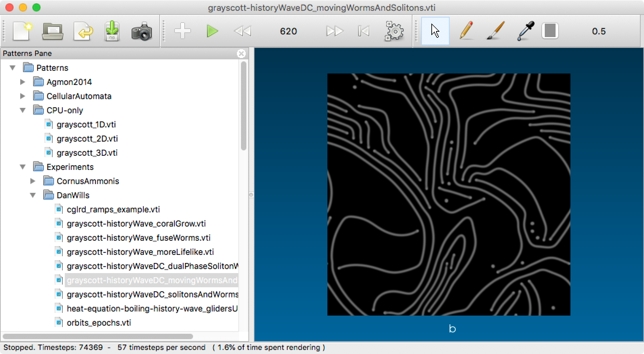Select the Pencil tool
This screenshot has height=354, width=644.
coord(466,31)
